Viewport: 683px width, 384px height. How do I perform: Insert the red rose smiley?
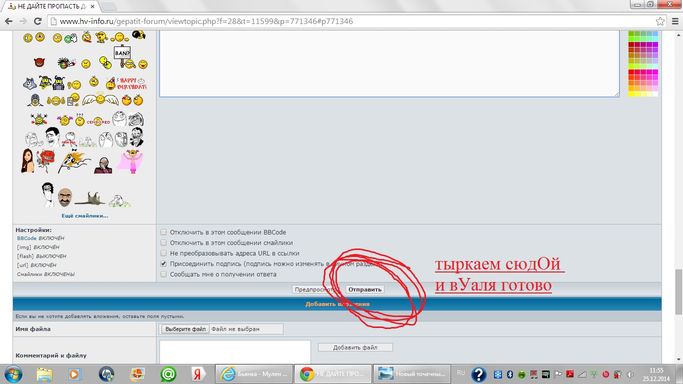[x=46, y=160]
